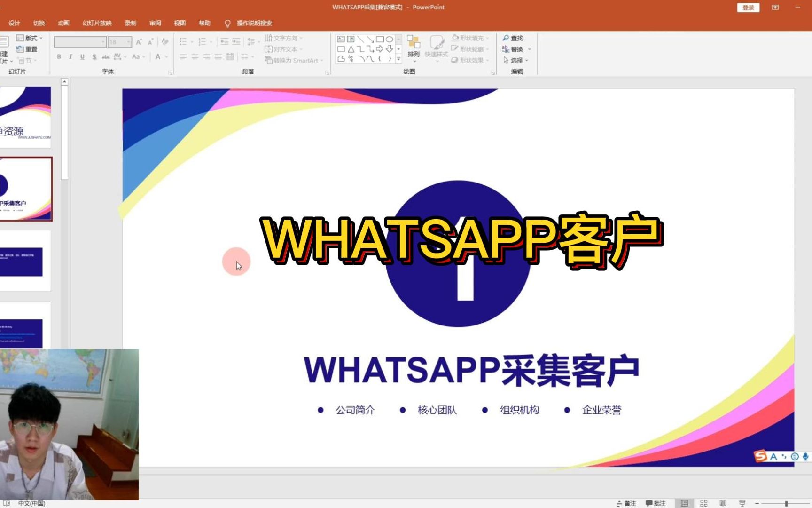
Task: Open the font color A dropdown arrow
Action: tap(166, 57)
